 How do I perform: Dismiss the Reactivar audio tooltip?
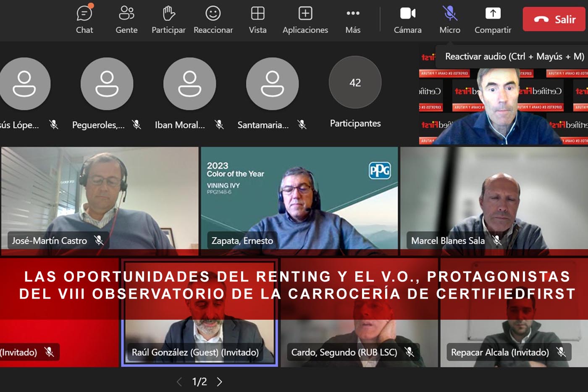click(513, 55)
